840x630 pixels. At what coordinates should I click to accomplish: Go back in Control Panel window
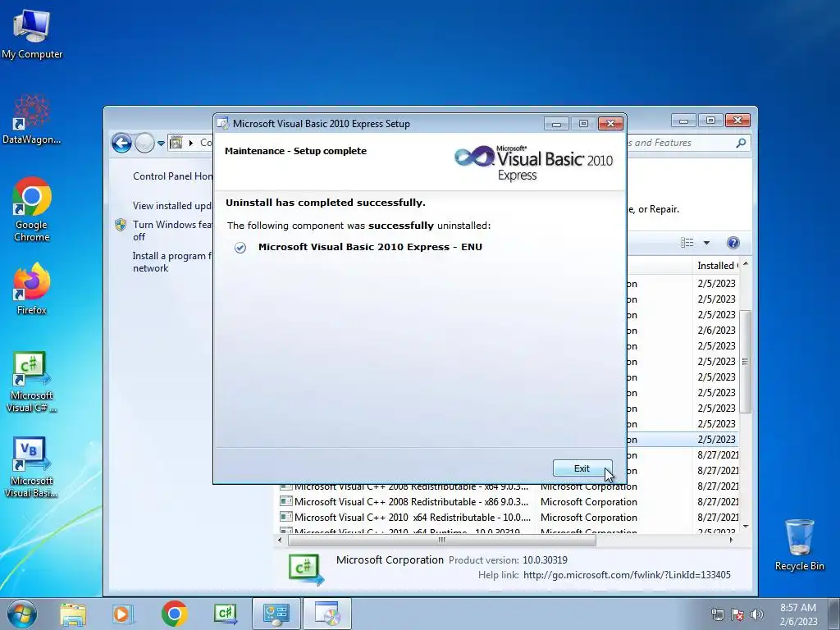(x=121, y=143)
